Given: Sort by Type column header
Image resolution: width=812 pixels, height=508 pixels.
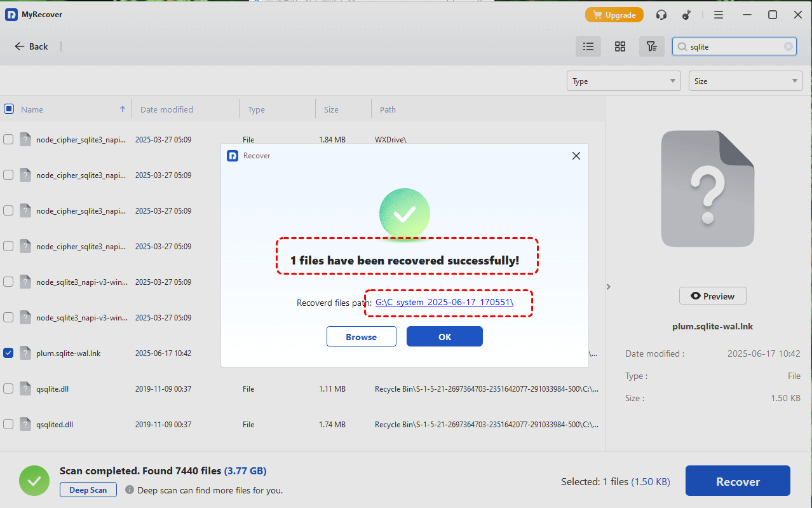Looking at the screenshot, I should click(256, 109).
